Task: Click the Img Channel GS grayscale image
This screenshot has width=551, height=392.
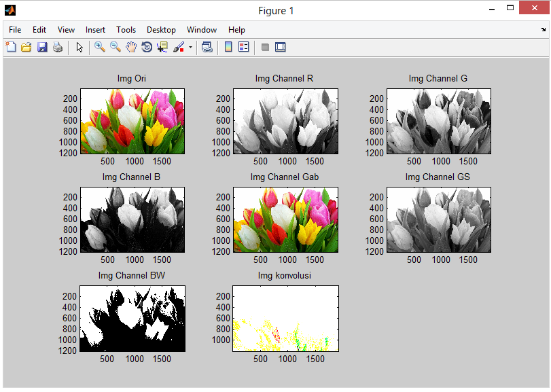Action: [x=439, y=219]
